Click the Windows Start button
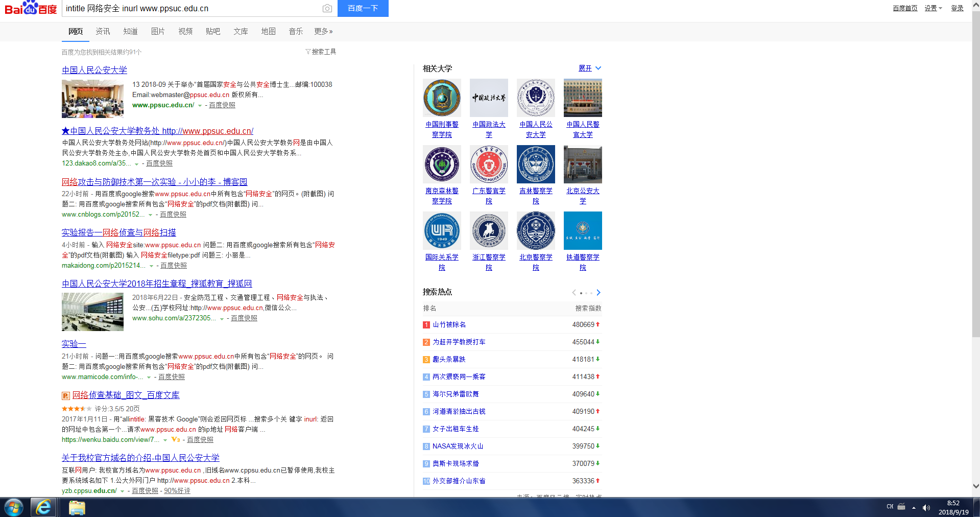The width and height of the screenshot is (980, 517). pos(14,507)
